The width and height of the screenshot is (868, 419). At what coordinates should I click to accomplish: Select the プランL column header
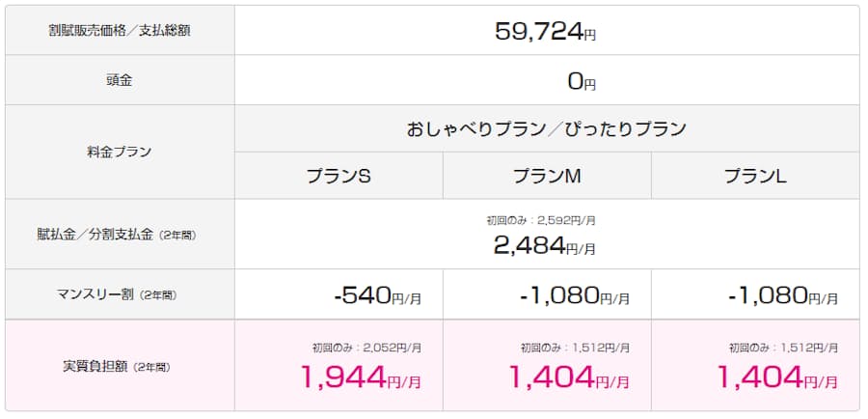755,177
